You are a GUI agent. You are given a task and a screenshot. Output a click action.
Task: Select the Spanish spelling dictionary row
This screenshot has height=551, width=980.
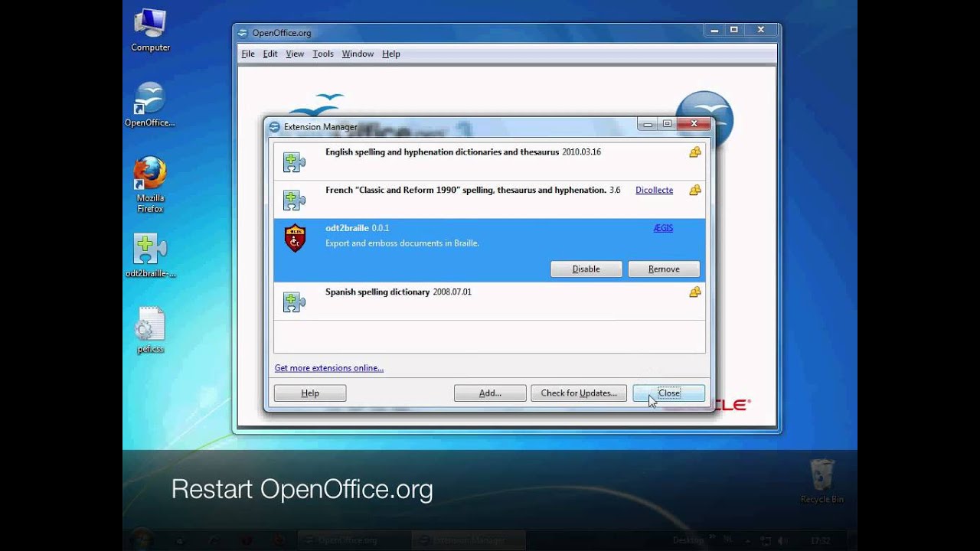coord(489,302)
